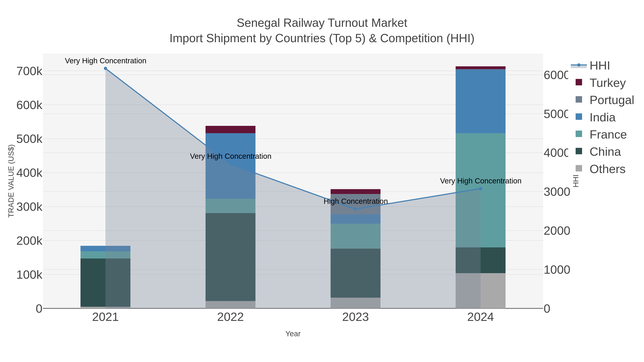Click the 2022 x-axis label
The height and width of the screenshot is (362, 644).
tap(231, 317)
